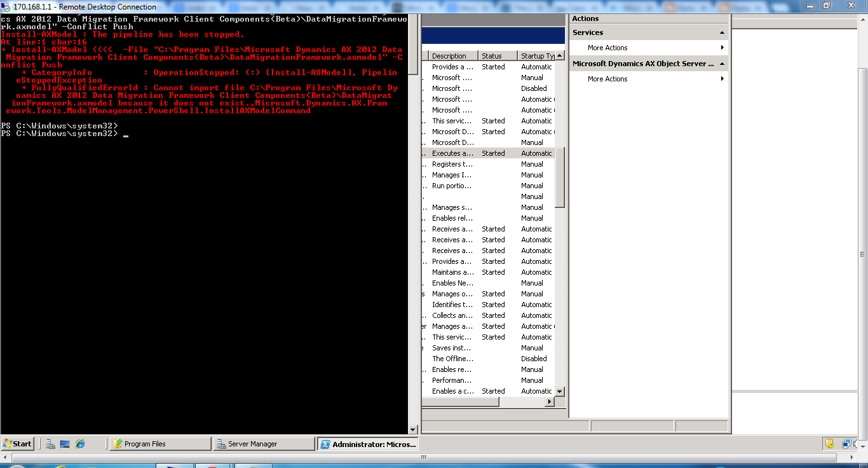Launch Server Manager from quick launch icon
The width and height of the screenshot is (868, 468).
click(x=51, y=444)
